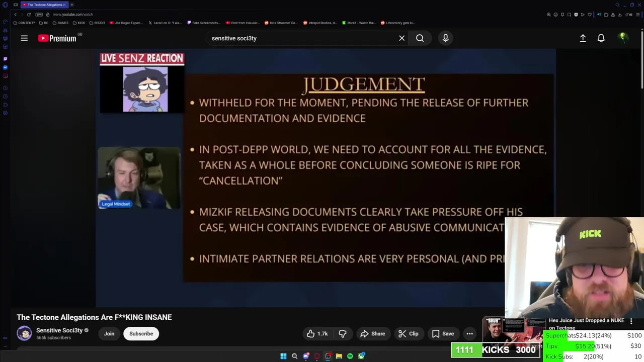Viewport: 644px width, 362px height.
Task: Open the browser workspaces icon left of tab
Action: click(16, 5)
